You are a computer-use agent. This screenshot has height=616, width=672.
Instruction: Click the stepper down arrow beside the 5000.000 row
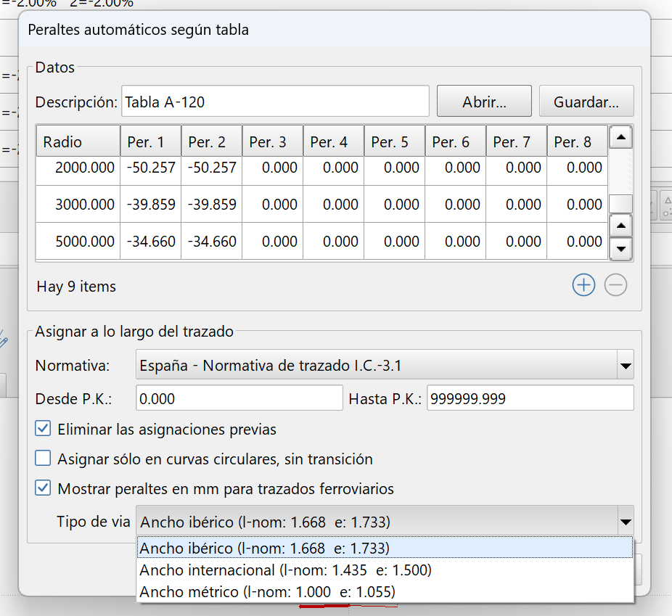(620, 249)
